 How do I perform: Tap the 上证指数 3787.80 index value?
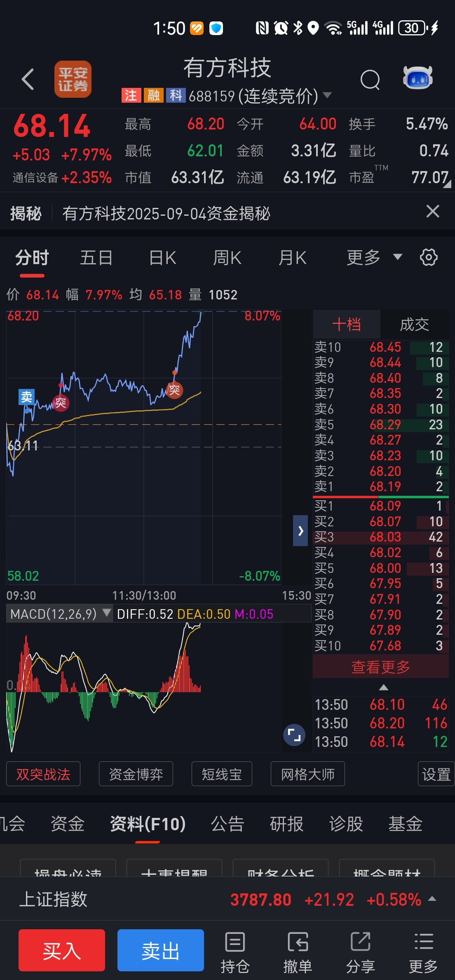coord(261,900)
